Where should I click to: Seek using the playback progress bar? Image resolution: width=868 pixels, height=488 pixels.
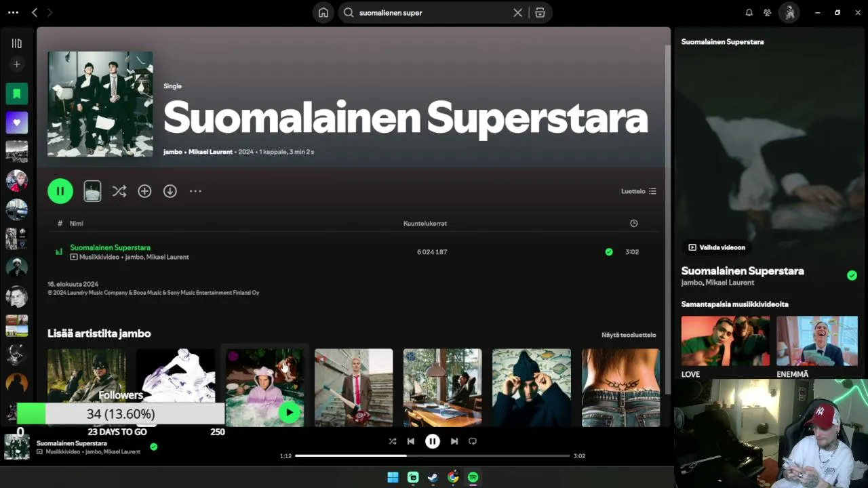433,455
